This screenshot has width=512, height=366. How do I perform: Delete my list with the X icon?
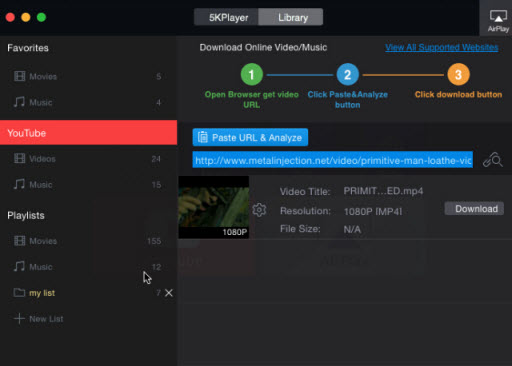tap(169, 293)
